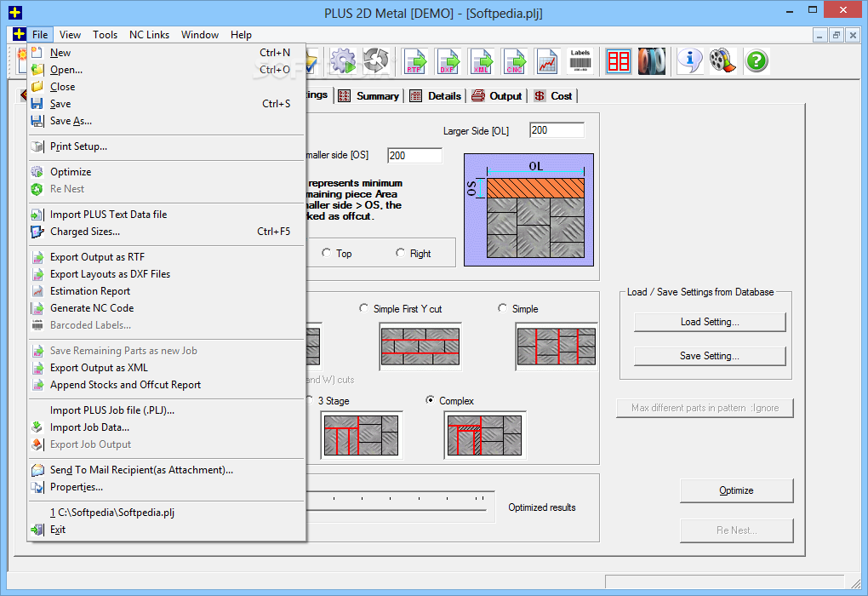The image size is (868, 596).
Task: Click the Exit door icon in File menu
Action: pos(37,530)
